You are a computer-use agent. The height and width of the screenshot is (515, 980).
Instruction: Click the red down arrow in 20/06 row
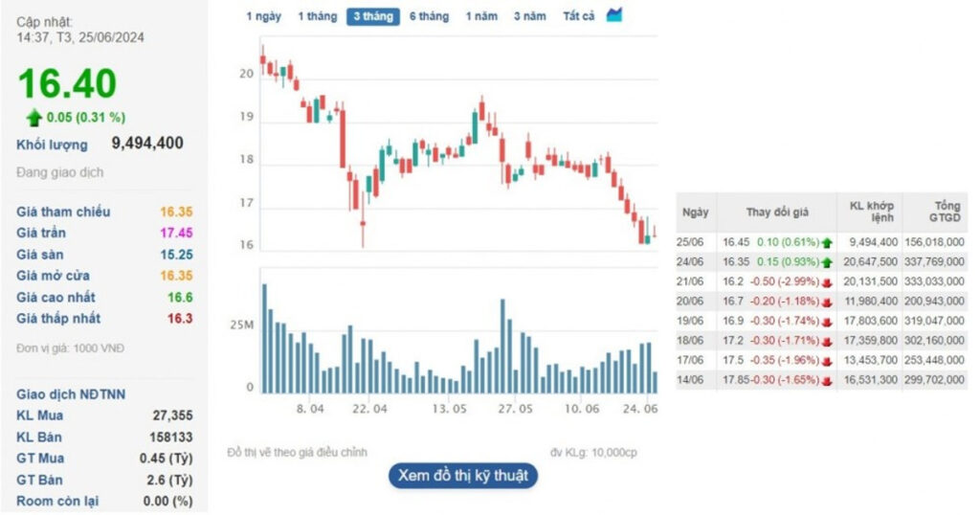(825, 301)
